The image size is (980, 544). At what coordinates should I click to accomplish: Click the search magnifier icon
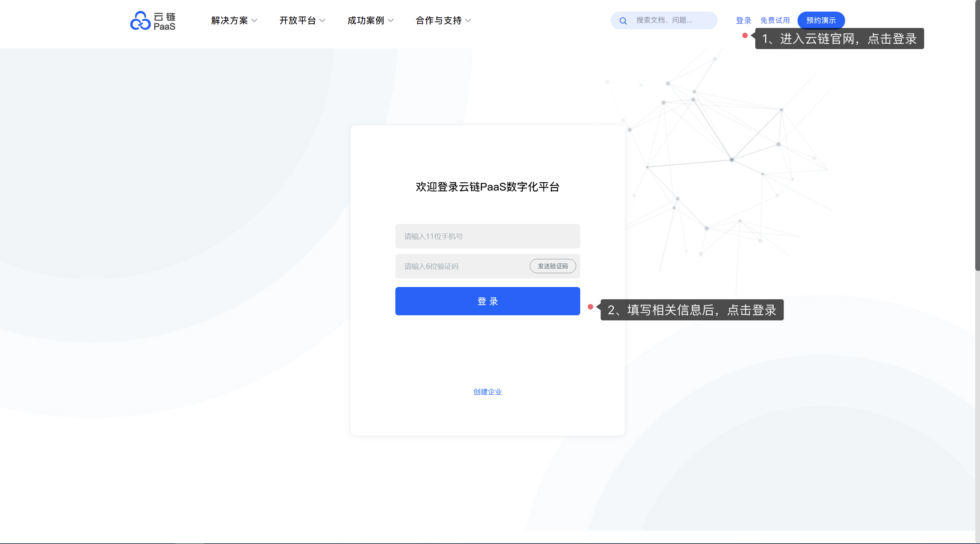623,21
